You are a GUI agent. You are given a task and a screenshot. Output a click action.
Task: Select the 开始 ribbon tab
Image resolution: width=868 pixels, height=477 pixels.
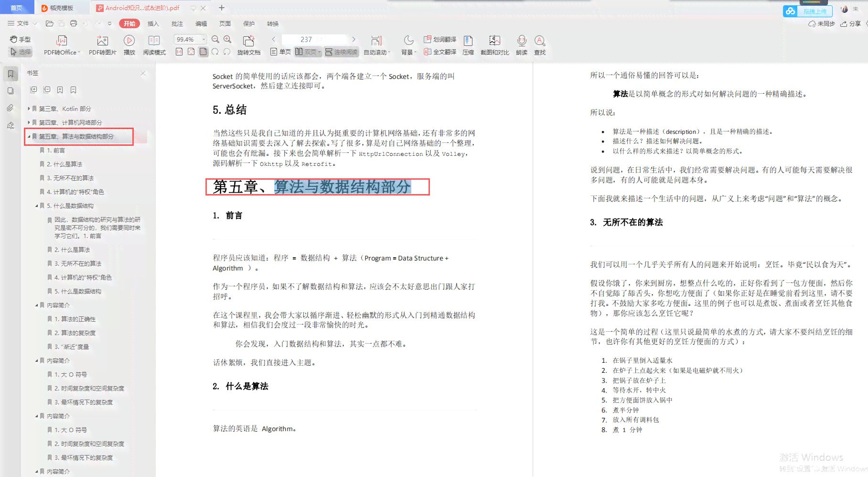(129, 23)
